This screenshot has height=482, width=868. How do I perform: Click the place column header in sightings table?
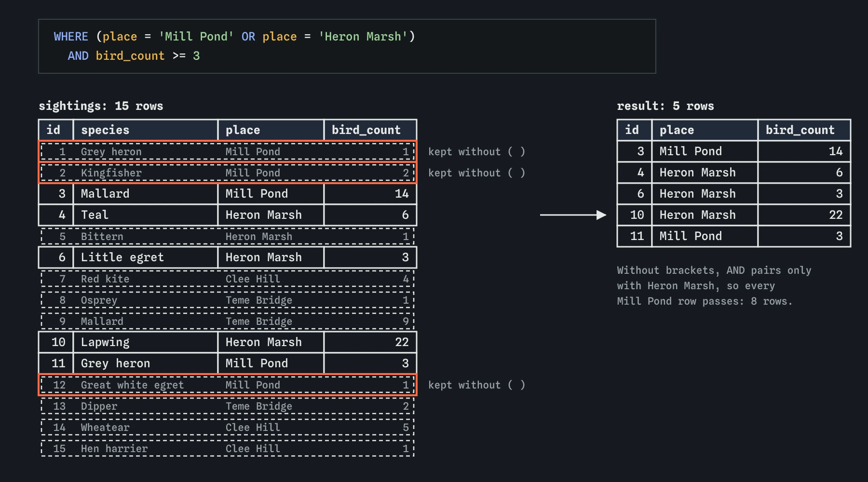point(271,130)
